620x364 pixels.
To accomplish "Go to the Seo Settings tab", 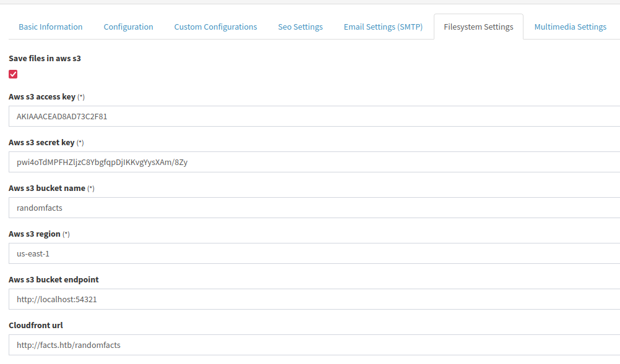I will (301, 27).
